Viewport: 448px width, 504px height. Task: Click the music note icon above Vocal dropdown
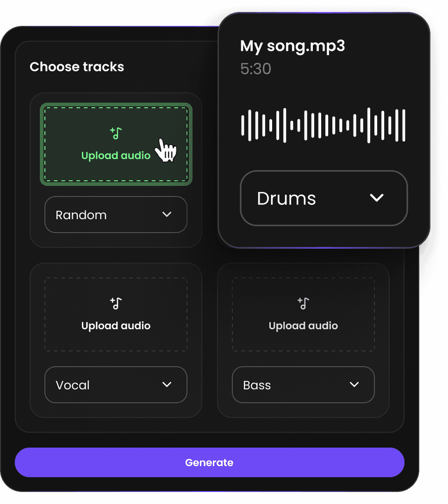pos(116,303)
